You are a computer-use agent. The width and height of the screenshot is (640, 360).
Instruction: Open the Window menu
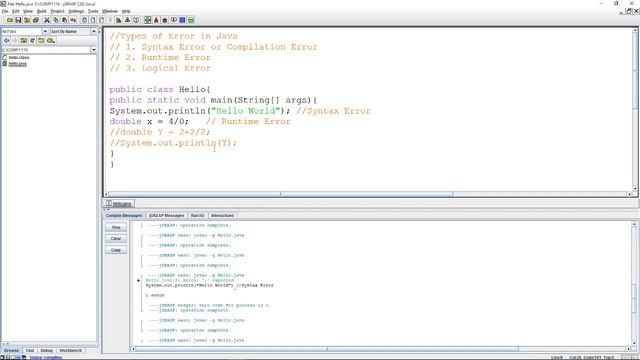point(110,11)
